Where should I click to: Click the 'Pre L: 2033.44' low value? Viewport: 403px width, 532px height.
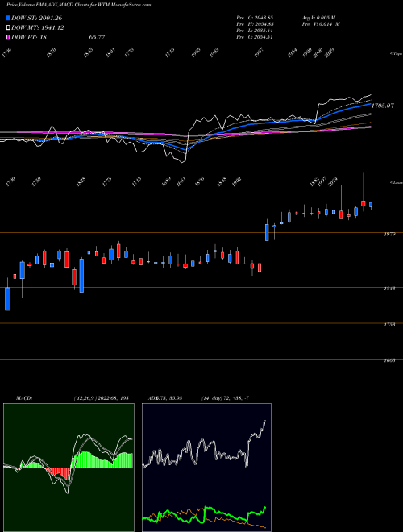255,31
